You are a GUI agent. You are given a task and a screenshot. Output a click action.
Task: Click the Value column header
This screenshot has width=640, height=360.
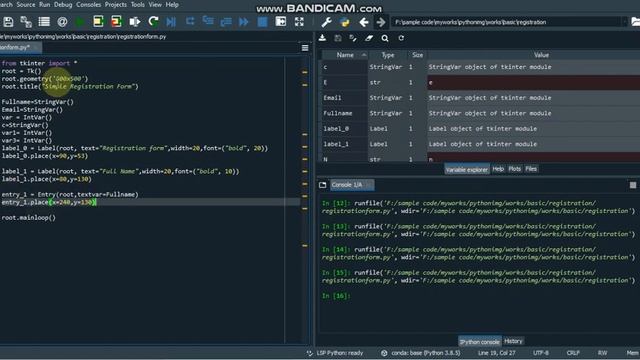coord(541,55)
